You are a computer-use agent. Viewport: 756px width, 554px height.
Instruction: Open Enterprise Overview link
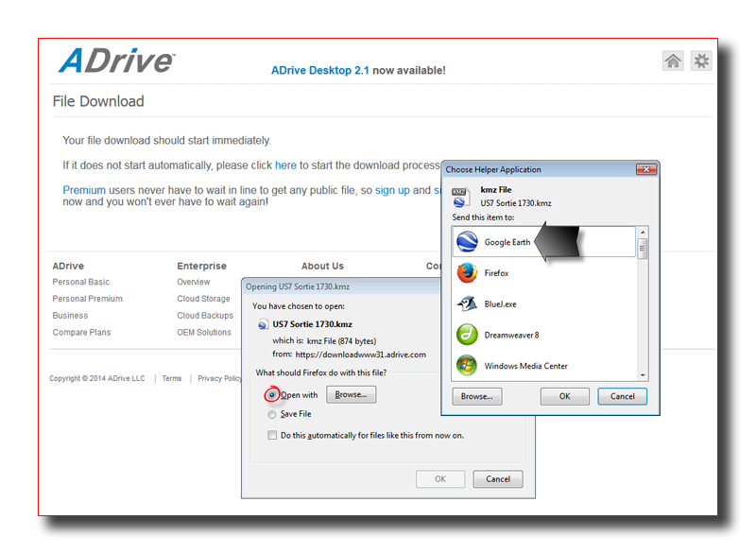pos(194,282)
